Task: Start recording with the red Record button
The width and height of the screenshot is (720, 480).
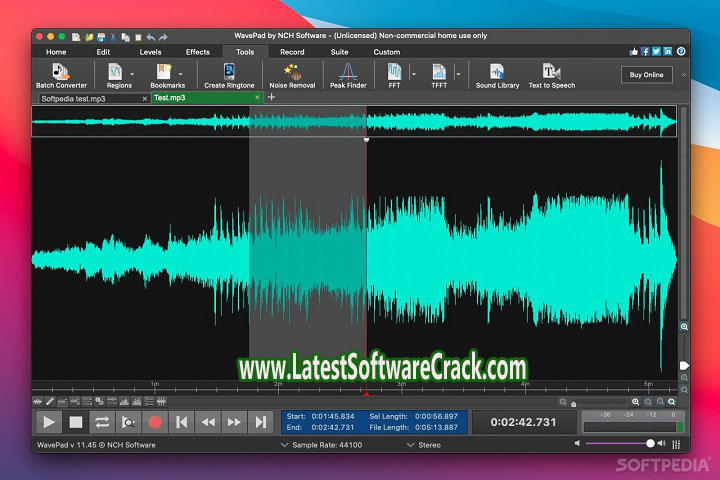Action: 154,422
